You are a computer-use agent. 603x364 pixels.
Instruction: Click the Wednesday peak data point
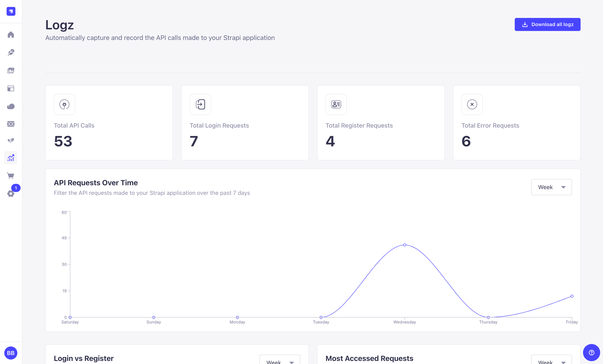pyautogui.click(x=404, y=245)
